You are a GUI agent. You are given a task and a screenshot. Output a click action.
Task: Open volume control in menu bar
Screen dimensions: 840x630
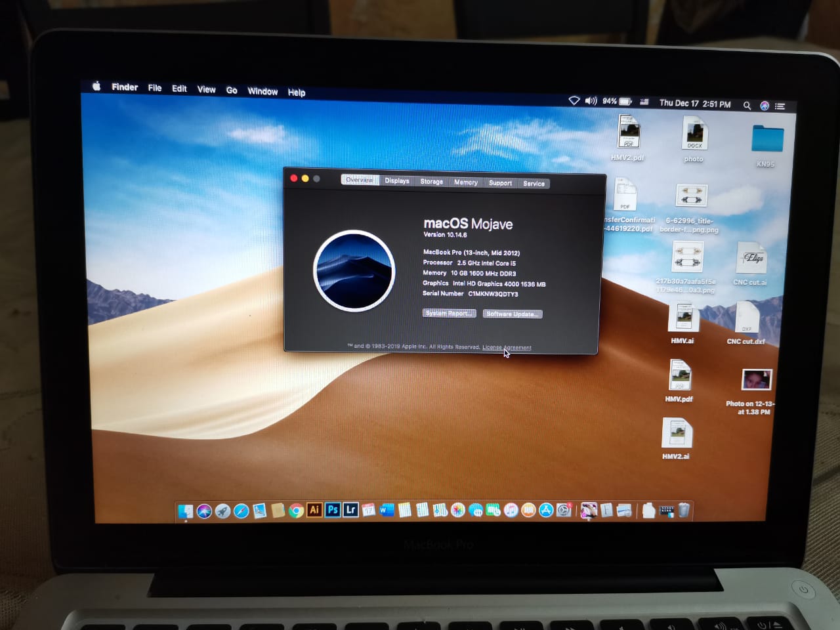(591, 100)
